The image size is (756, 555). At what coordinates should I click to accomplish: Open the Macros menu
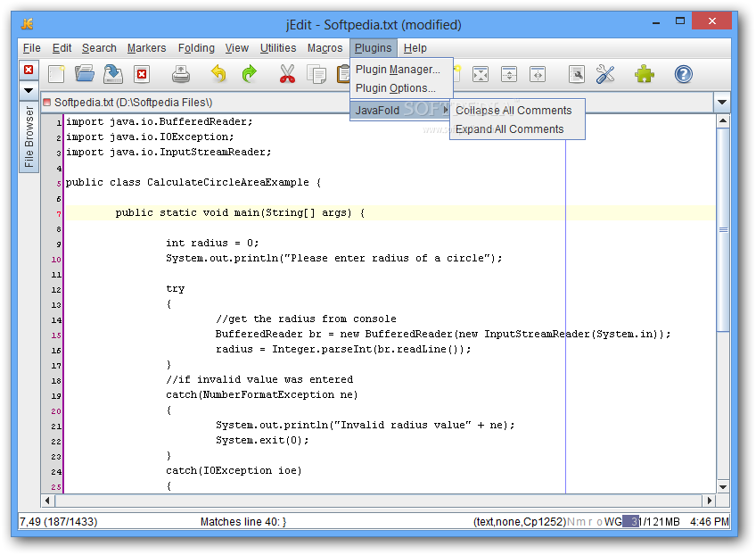point(325,48)
